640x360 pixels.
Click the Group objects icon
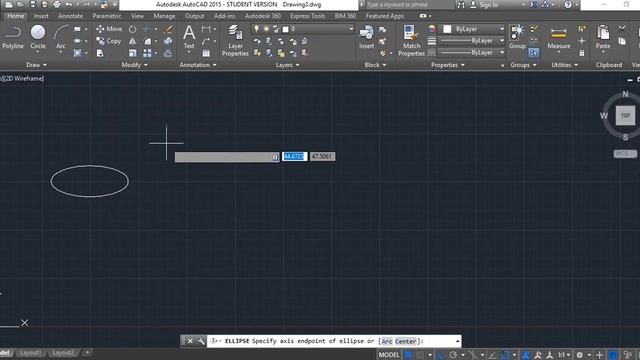(517, 38)
